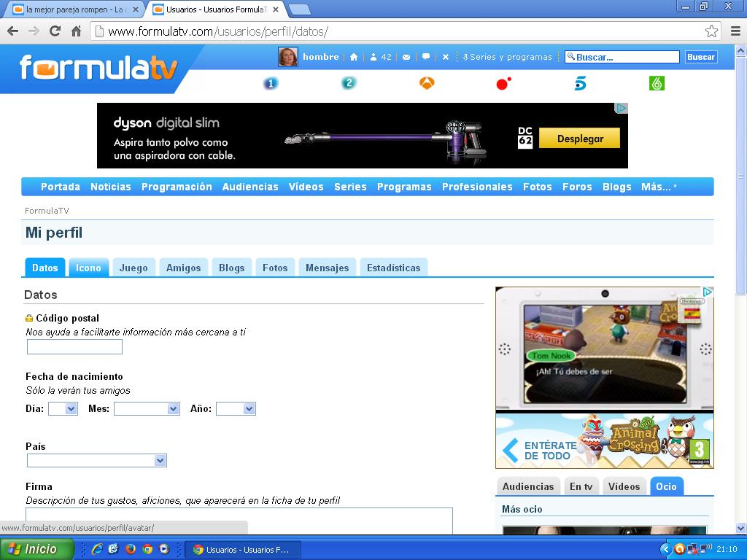Screen dimensions: 747x560
Task: Select the Telecinco channel logo
Action: point(580,84)
